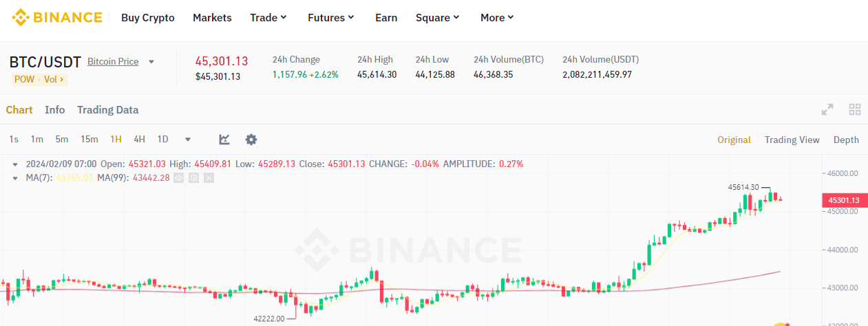The height and width of the screenshot is (326, 868).
Task: Click the MA(99) value 43442.28
Action: [x=151, y=178]
